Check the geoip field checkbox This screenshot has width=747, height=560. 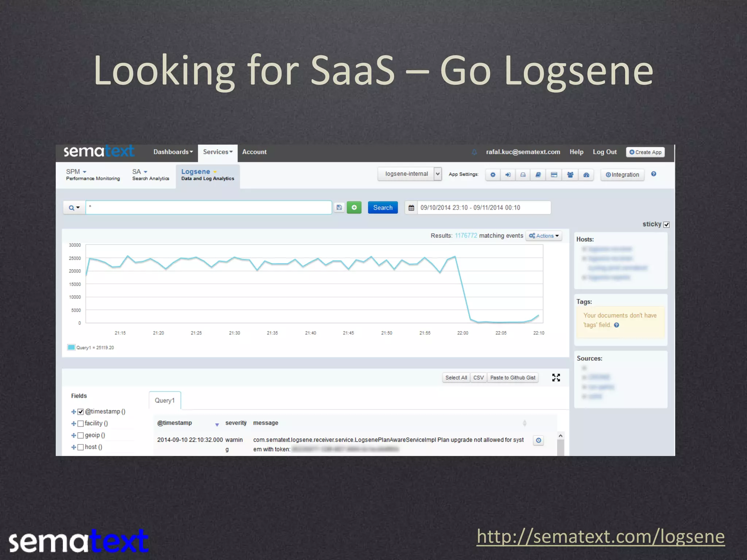point(81,435)
